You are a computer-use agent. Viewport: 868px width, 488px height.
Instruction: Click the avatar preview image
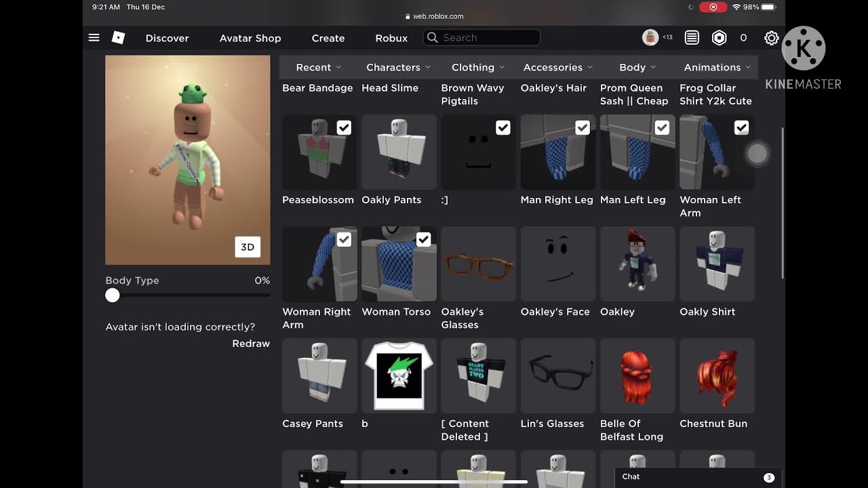tap(188, 160)
